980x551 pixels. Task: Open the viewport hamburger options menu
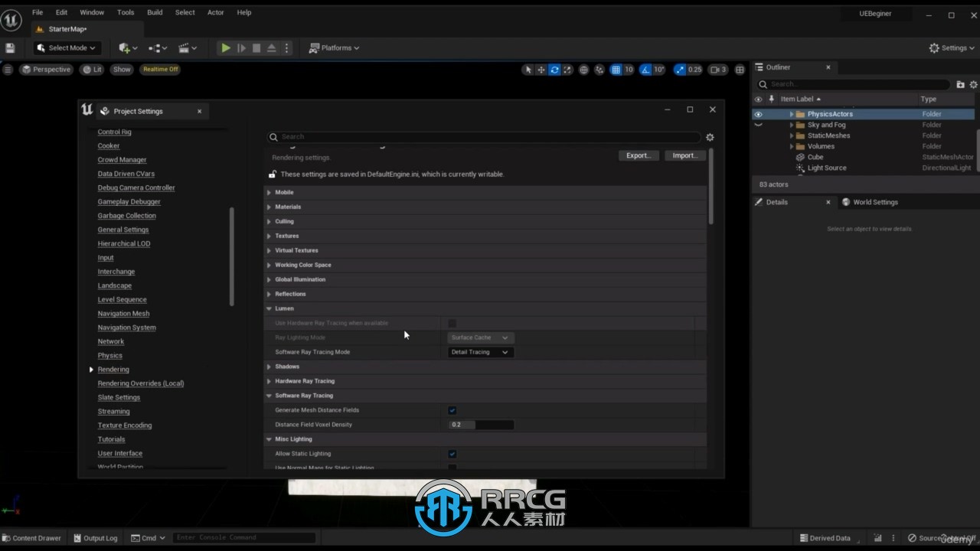[x=8, y=70]
